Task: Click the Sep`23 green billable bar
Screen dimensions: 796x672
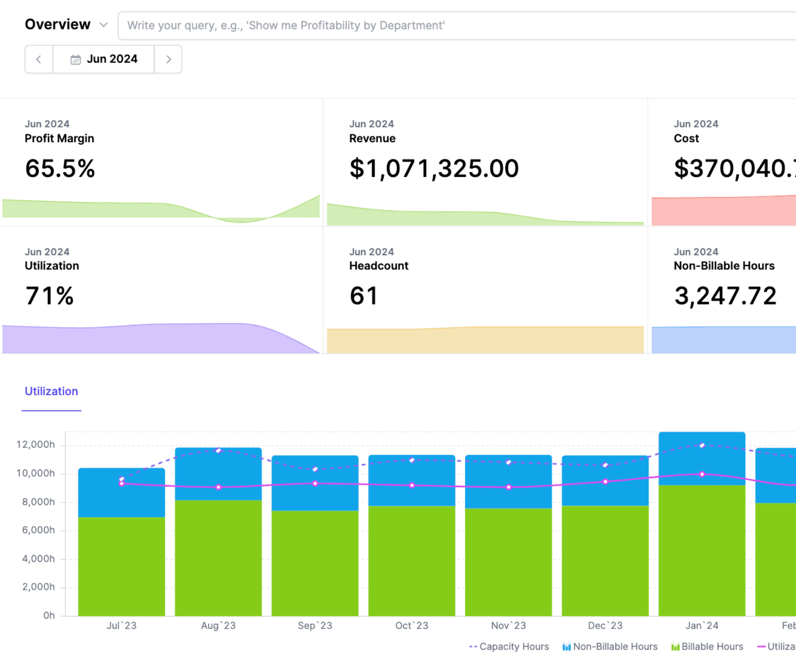Action: [315, 563]
